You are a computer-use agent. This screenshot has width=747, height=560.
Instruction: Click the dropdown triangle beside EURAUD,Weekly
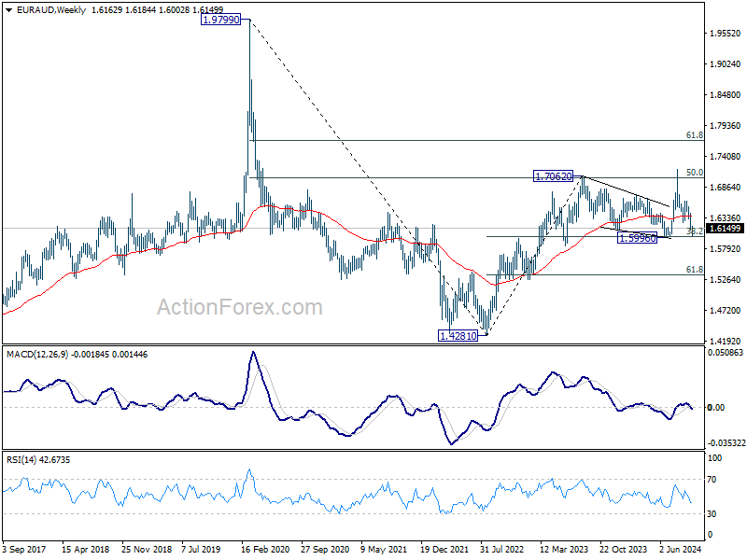click(x=8, y=10)
